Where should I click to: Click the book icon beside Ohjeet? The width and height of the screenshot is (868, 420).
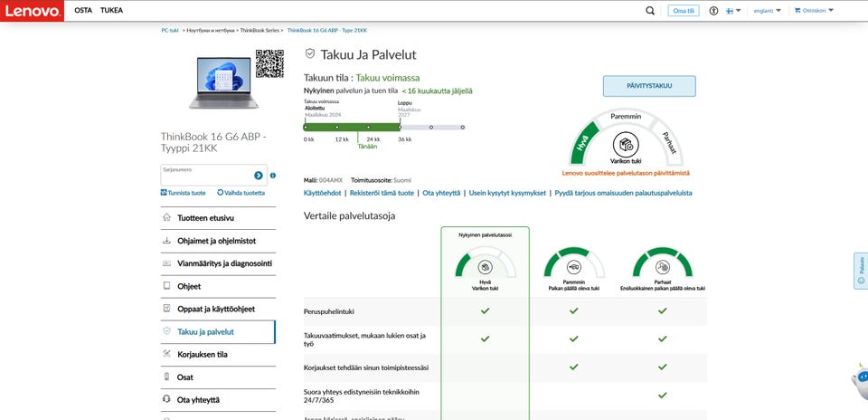[x=166, y=286]
